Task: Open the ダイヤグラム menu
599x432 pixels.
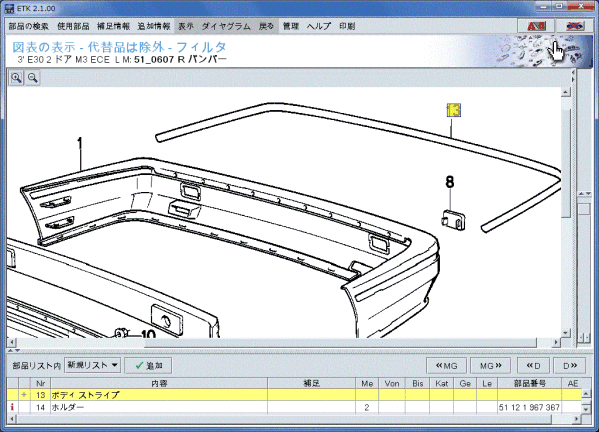Action: coord(226,26)
